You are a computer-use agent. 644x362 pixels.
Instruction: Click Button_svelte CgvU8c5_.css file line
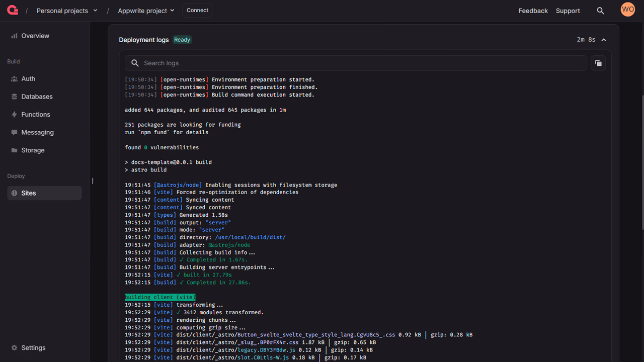(299, 335)
